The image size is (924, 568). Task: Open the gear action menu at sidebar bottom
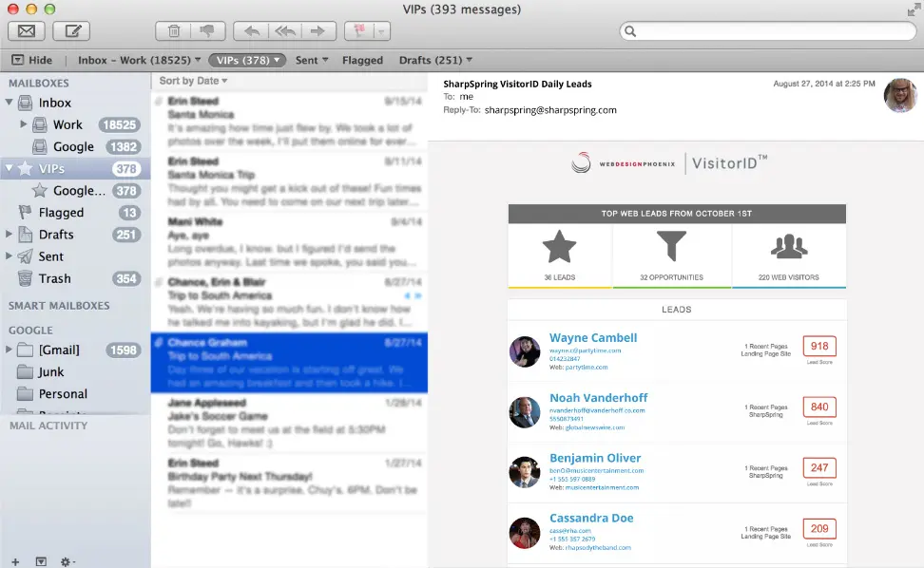[x=67, y=562]
